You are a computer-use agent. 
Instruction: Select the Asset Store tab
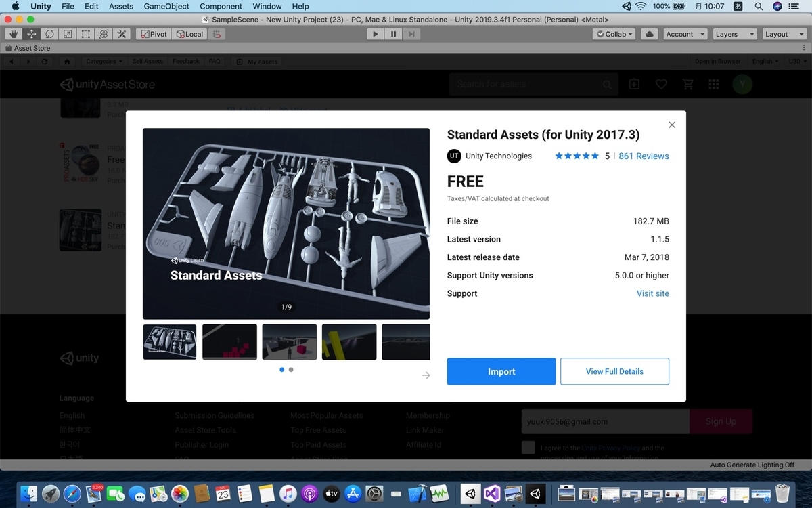pos(28,48)
